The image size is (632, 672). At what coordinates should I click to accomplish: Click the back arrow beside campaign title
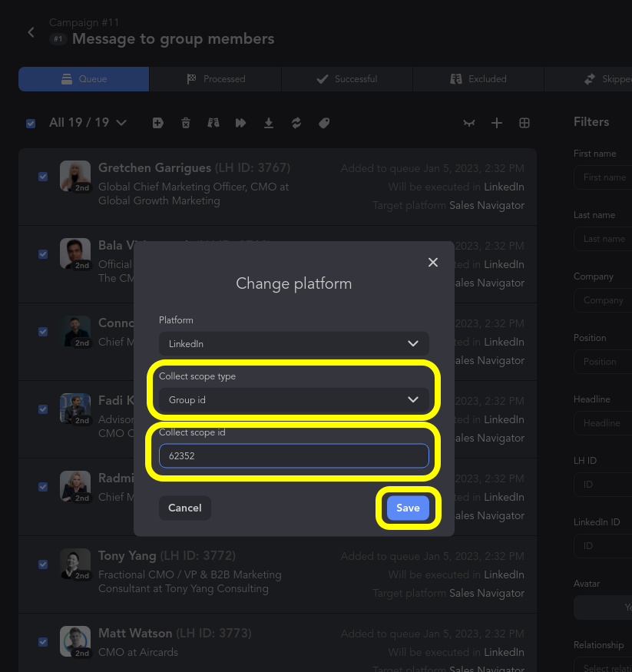(x=31, y=32)
